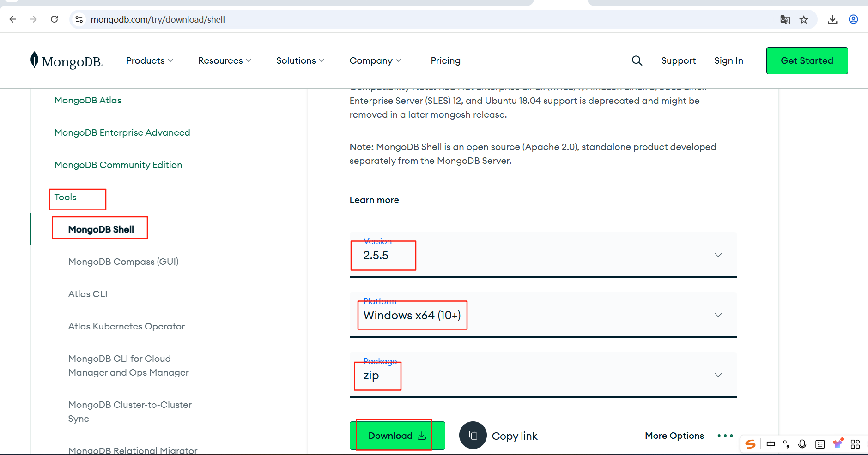Image resolution: width=868 pixels, height=455 pixels.
Task: Click the input method skin icon
Action: (838, 443)
